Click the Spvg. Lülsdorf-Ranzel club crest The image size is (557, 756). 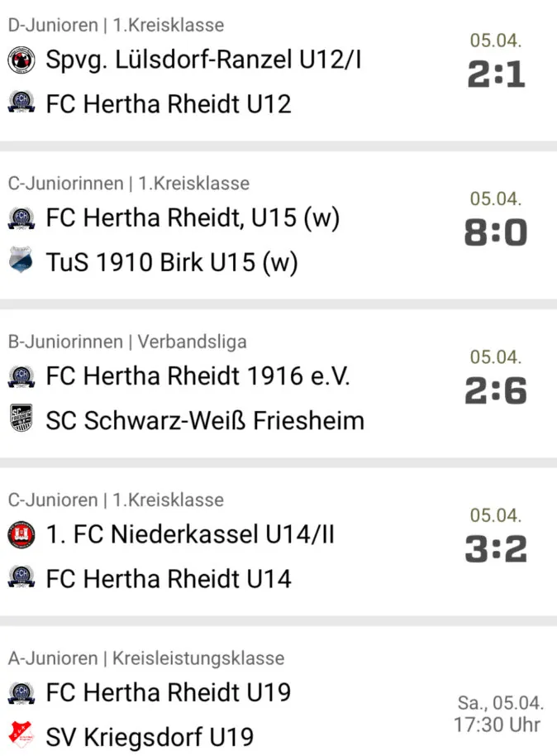pyautogui.click(x=21, y=60)
